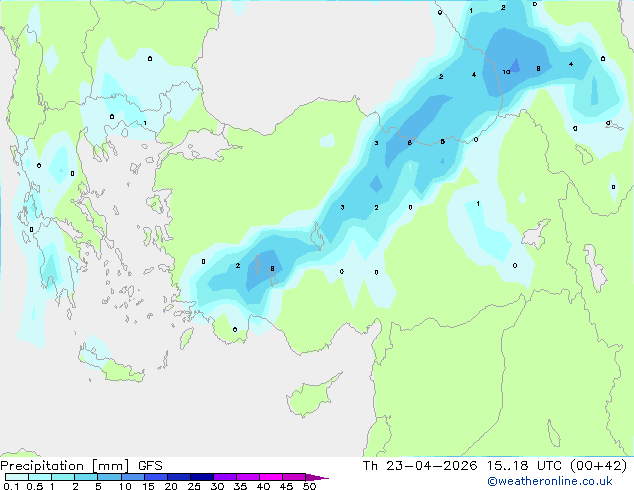
Task: Click the 0.5–1 mm legend color box
Action: tap(40, 477)
